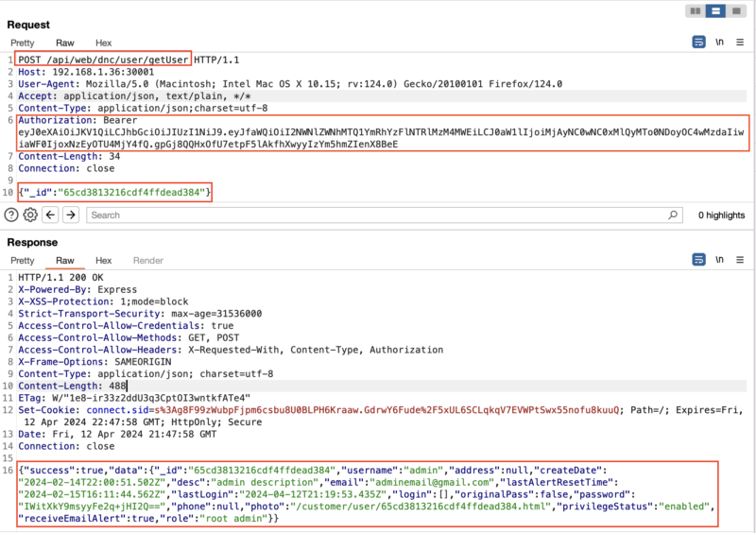Switch Response view to Pretty tab

point(22,260)
